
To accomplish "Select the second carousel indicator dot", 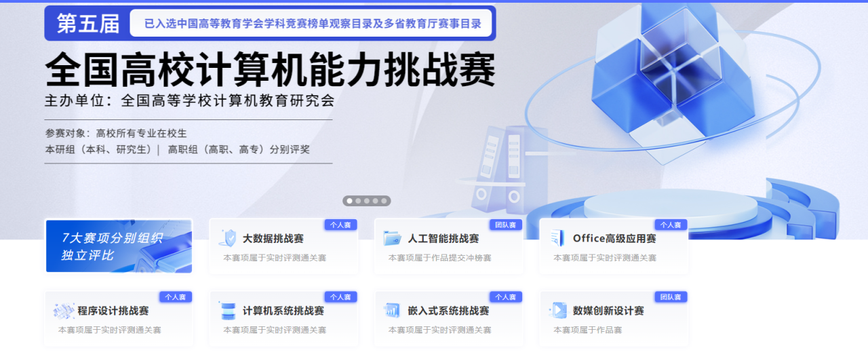I will [x=358, y=201].
